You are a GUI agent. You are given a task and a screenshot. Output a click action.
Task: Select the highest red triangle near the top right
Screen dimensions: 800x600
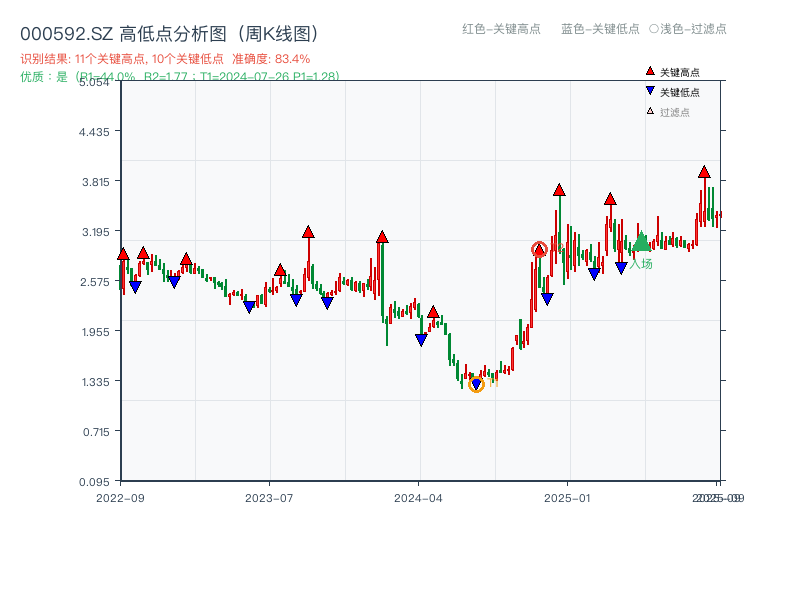pyautogui.click(x=705, y=172)
